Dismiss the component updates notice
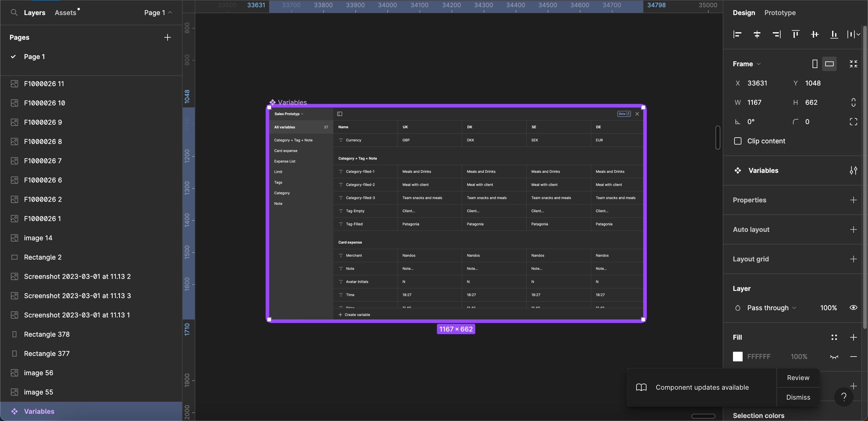Viewport: 868px width, 421px height. [798, 397]
